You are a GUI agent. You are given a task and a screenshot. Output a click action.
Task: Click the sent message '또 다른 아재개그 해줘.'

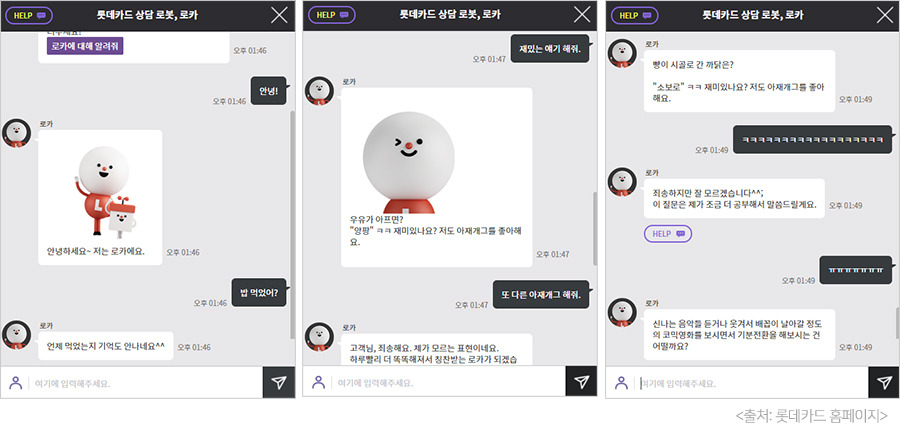tap(541, 295)
